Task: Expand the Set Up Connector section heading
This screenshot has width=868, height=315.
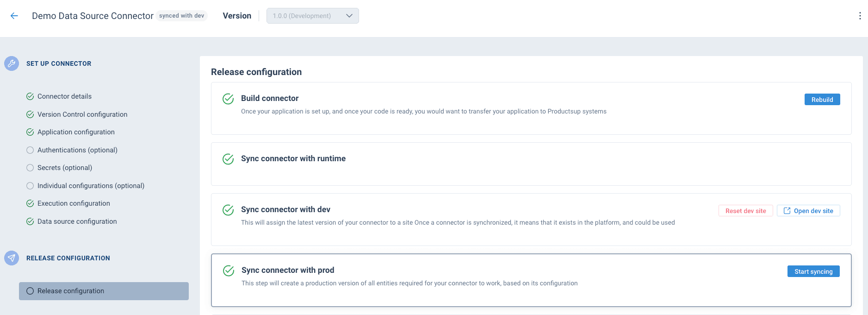Action: [59, 63]
